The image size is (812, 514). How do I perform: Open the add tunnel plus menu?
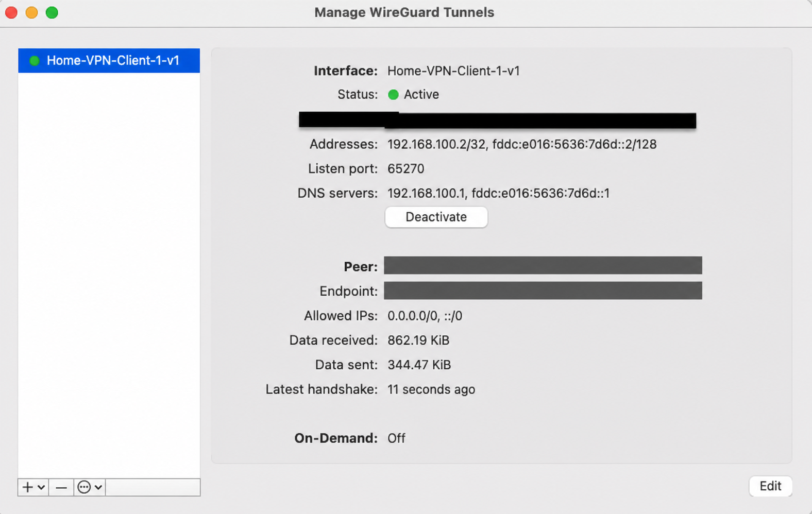[33, 487]
